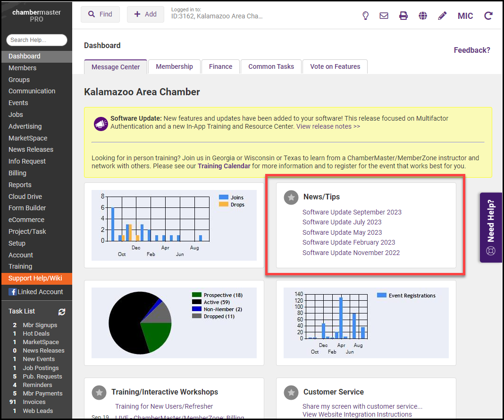Screen dimensions: 504x420
Task: Click the star icon beside News/Tips
Action: (x=291, y=198)
